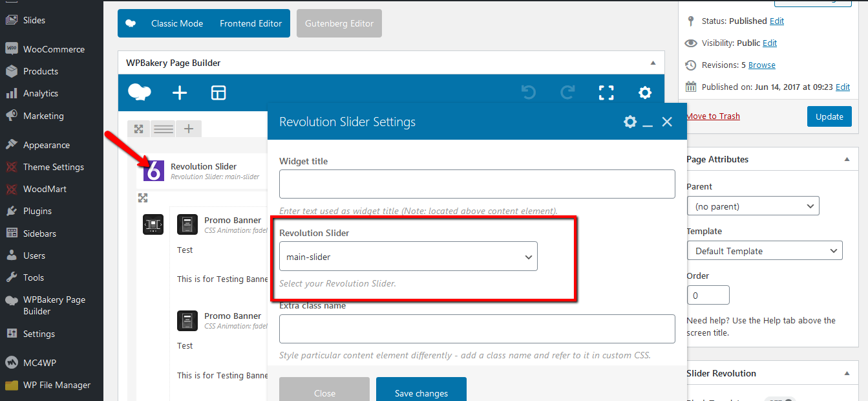Open the WooCommerce menu
Image resolution: width=868 pixels, height=401 pixels.
click(54, 49)
